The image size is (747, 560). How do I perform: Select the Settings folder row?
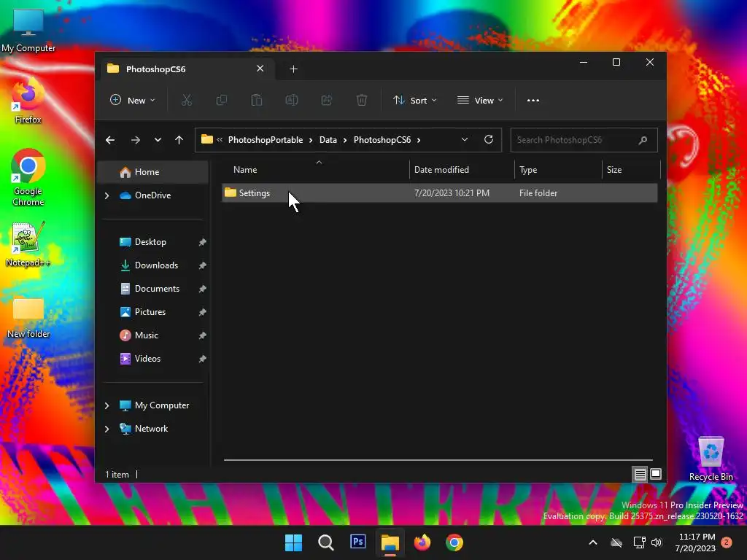440,192
